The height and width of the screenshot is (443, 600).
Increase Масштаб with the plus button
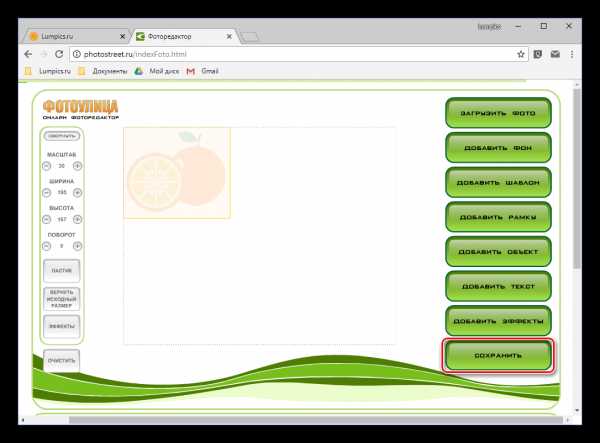(77, 165)
